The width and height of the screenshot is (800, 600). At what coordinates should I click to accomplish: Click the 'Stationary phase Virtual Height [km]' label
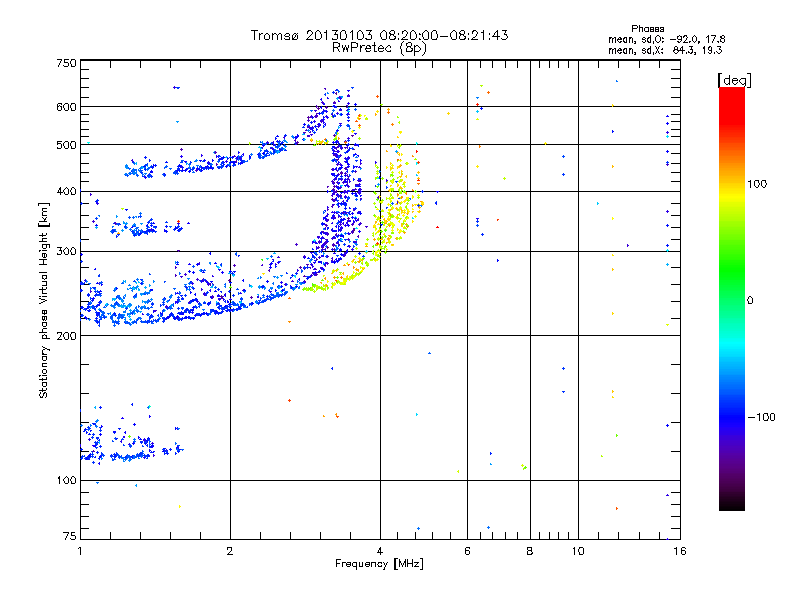[44, 301]
